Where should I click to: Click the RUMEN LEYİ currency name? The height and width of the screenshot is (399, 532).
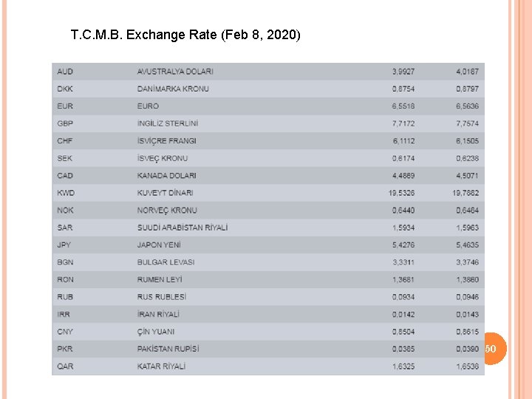pyautogui.click(x=160, y=279)
